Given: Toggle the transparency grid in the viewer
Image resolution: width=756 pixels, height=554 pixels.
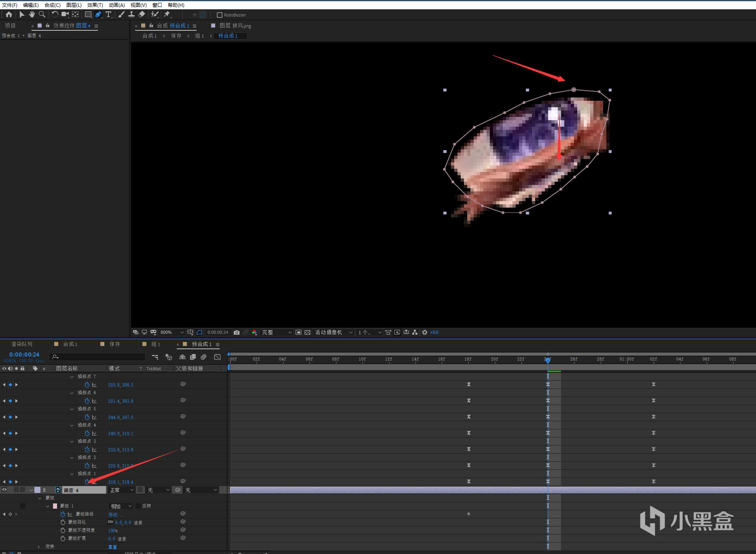Looking at the screenshot, I should click(x=307, y=332).
